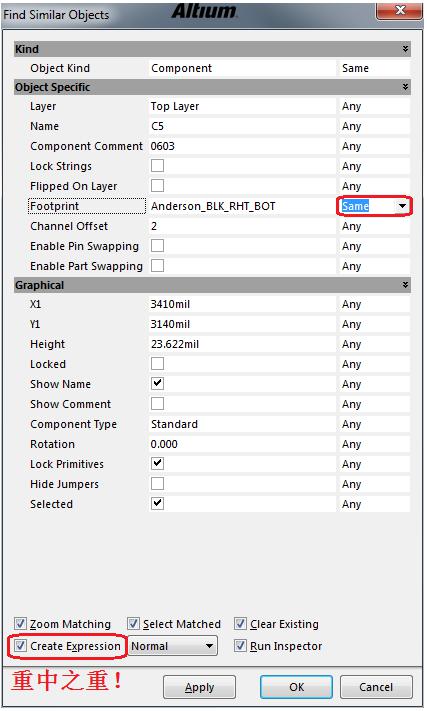Collapse the Graphical section chevron

tap(405, 285)
